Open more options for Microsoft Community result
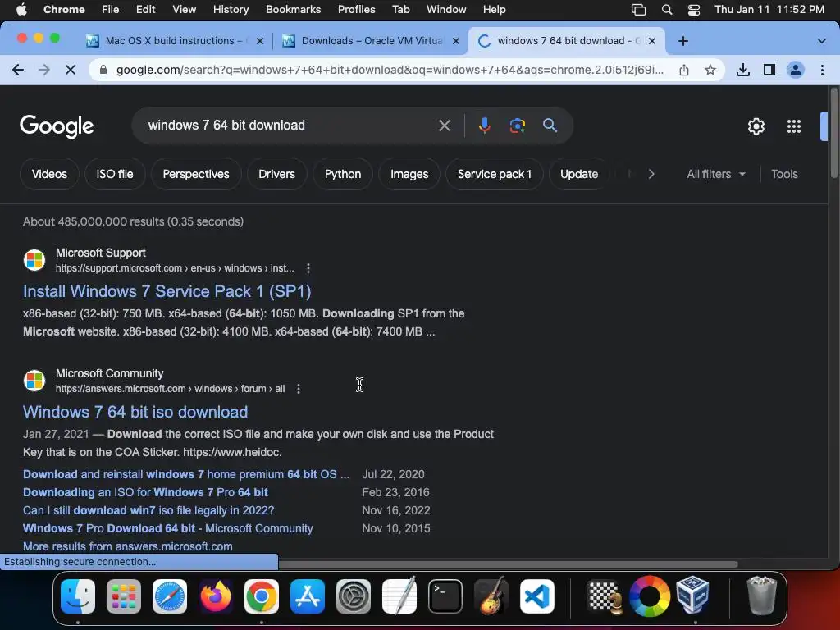 (x=299, y=389)
